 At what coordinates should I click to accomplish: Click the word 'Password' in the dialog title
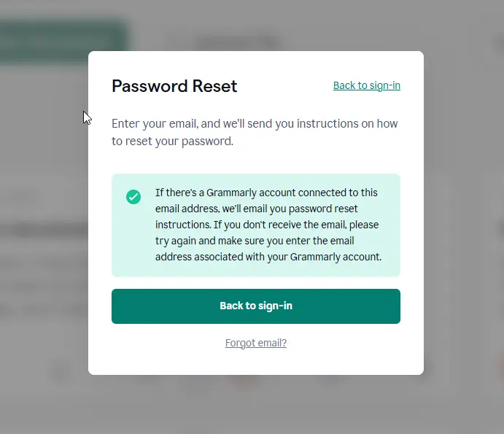(150, 86)
